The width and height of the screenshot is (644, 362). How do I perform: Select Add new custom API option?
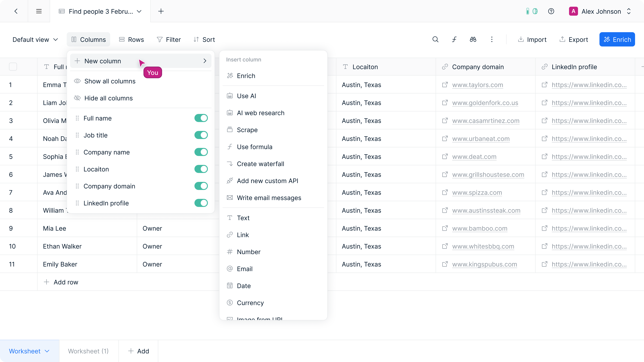[273, 181]
